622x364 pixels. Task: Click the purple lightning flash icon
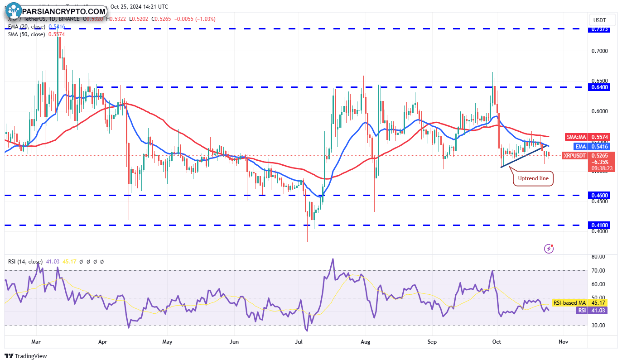coord(549,248)
